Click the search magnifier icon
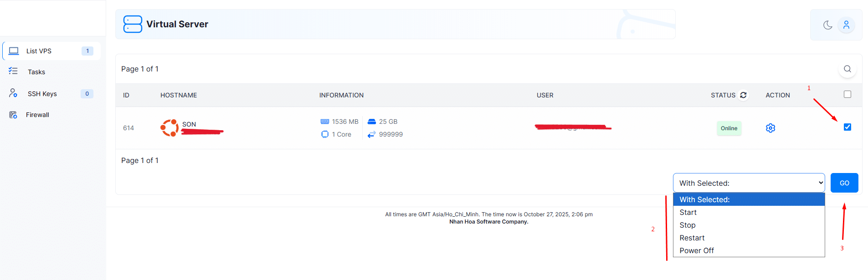The image size is (868, 280). click(847, 69)
